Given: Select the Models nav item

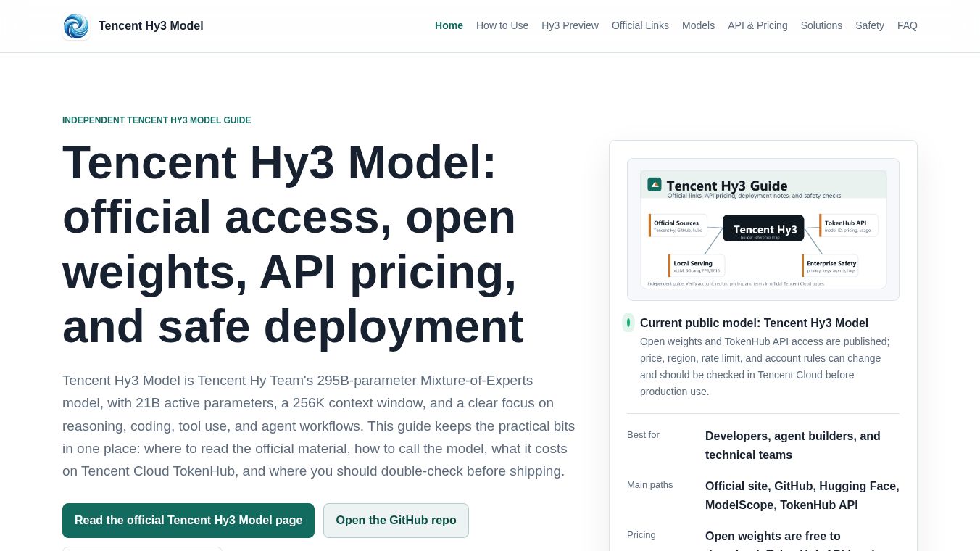Looking at the screenshot, I should (x=698, y=25).
